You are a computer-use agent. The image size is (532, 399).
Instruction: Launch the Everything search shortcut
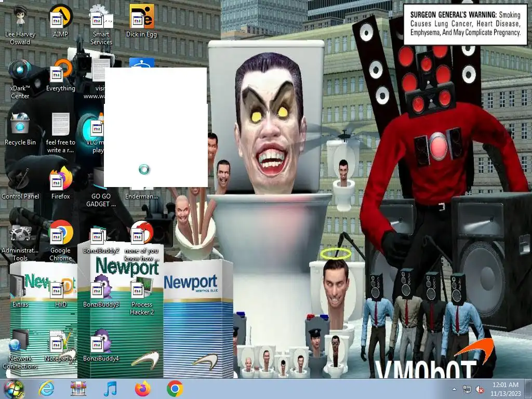point(60,75)
